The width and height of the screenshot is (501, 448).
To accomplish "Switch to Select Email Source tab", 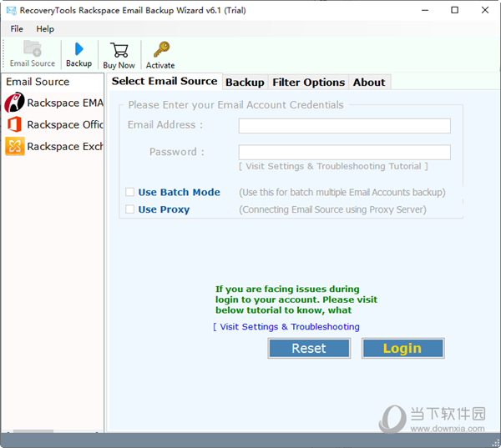I will (x=164, y=81).
